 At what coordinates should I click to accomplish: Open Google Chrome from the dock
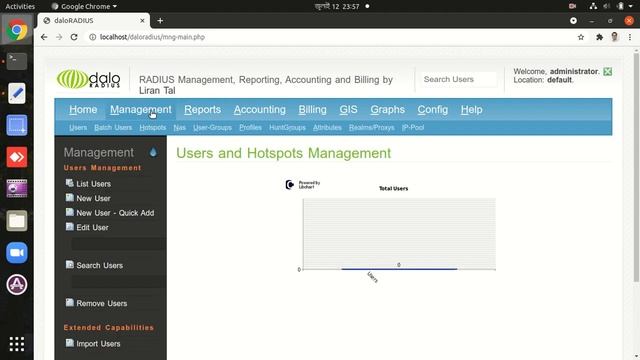click(x=17, y=30)
